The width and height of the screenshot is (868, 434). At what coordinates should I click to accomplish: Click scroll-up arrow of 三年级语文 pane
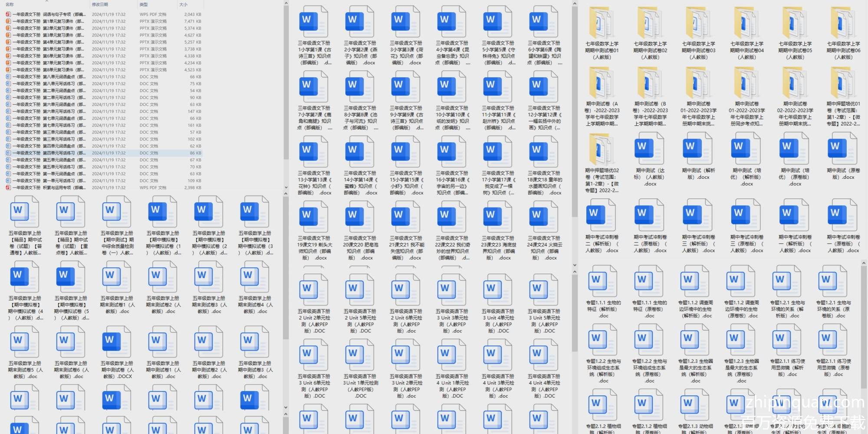[575, 4]
